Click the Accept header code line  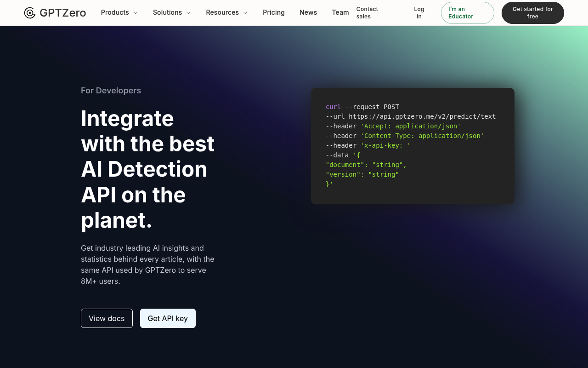(393, 126)
